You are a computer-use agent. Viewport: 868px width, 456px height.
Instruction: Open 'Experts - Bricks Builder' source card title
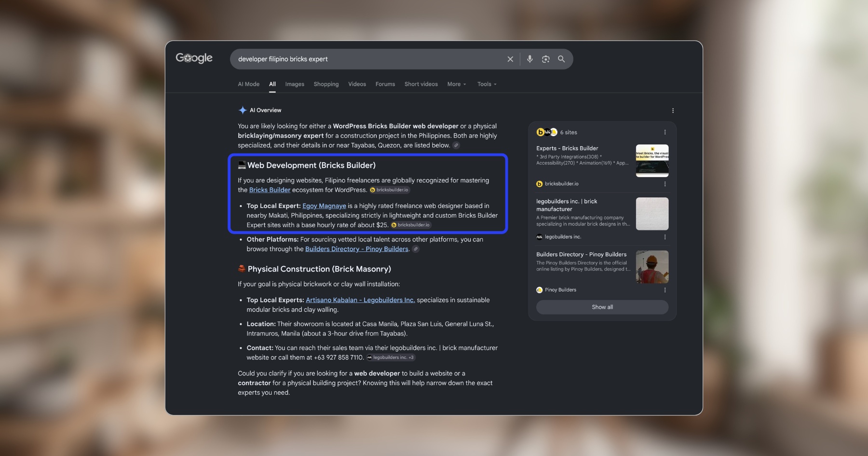(567, 148)
